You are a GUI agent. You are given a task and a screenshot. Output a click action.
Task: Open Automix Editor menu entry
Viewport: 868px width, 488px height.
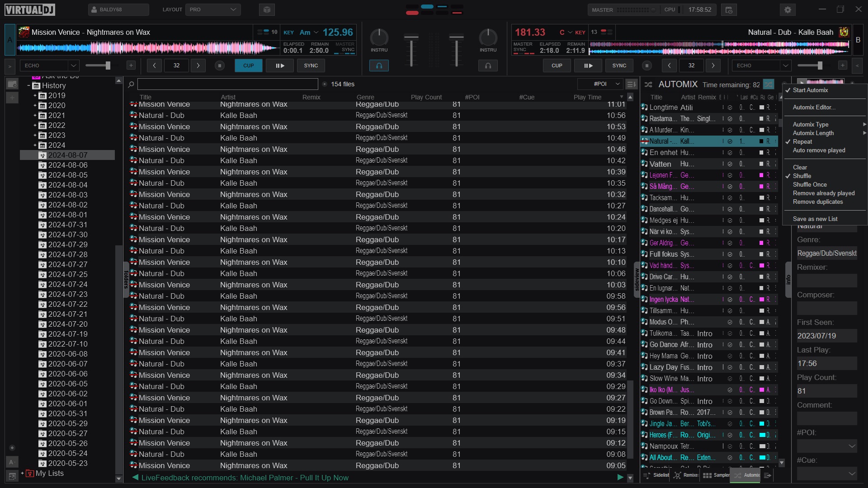814,108
